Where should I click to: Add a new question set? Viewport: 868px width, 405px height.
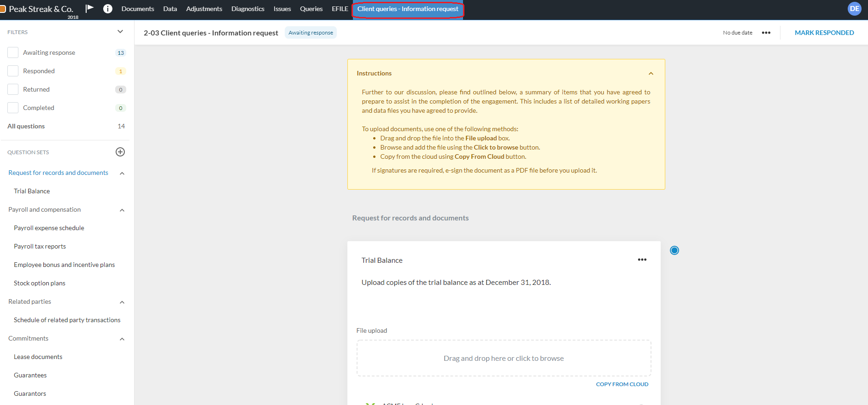tap(120, 152)
